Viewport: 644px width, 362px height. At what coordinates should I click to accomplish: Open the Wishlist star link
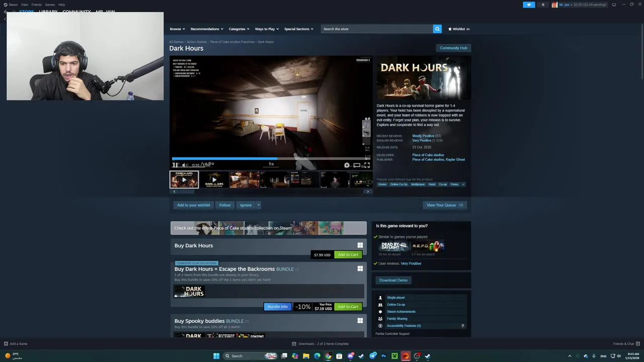click(x=459, y=29)
